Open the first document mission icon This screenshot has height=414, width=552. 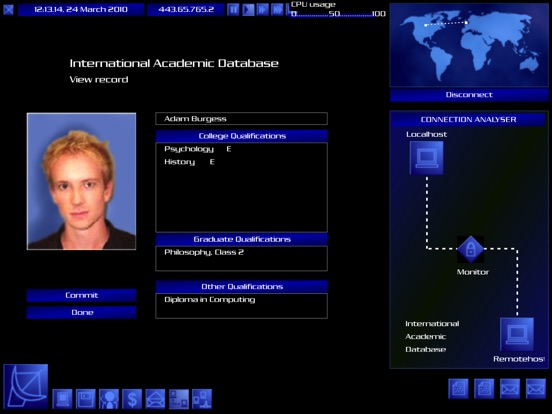(x=458, y=389)
